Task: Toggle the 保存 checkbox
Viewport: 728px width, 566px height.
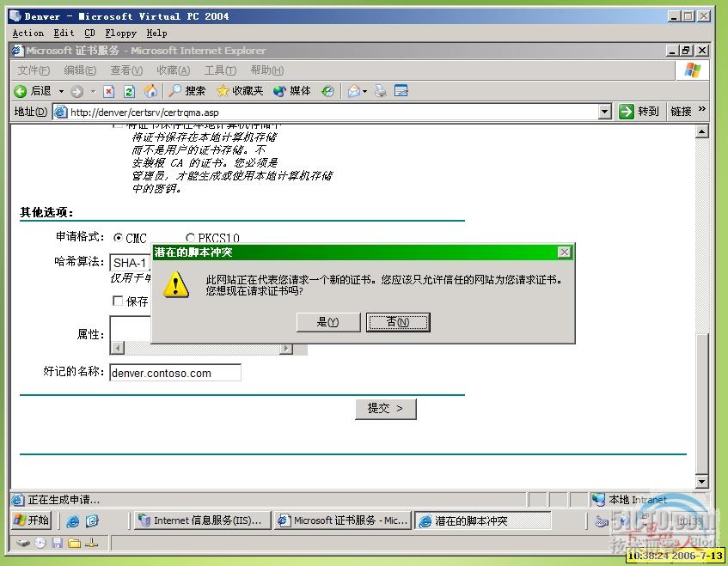Action: pyautogui.click(x=118, y=301)
